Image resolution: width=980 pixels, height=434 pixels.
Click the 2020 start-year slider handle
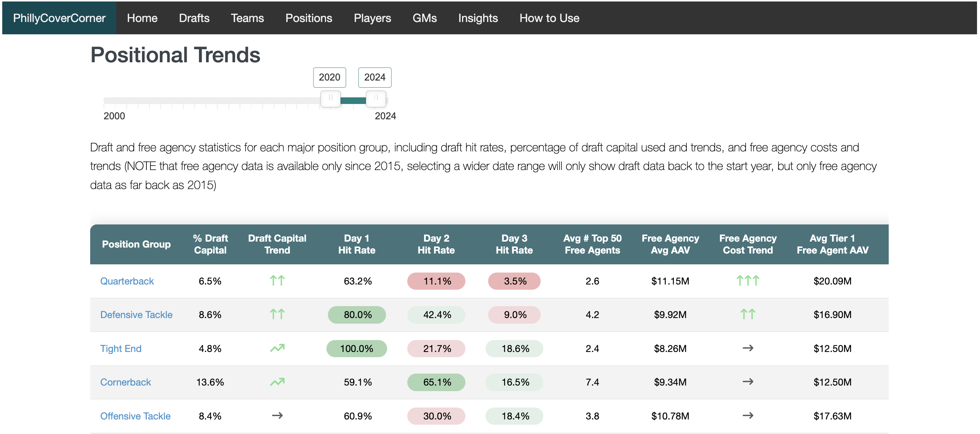tap(330, 98)
